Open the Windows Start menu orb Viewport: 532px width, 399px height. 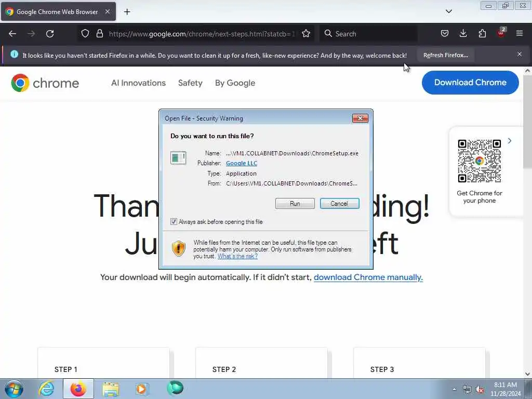14,389
